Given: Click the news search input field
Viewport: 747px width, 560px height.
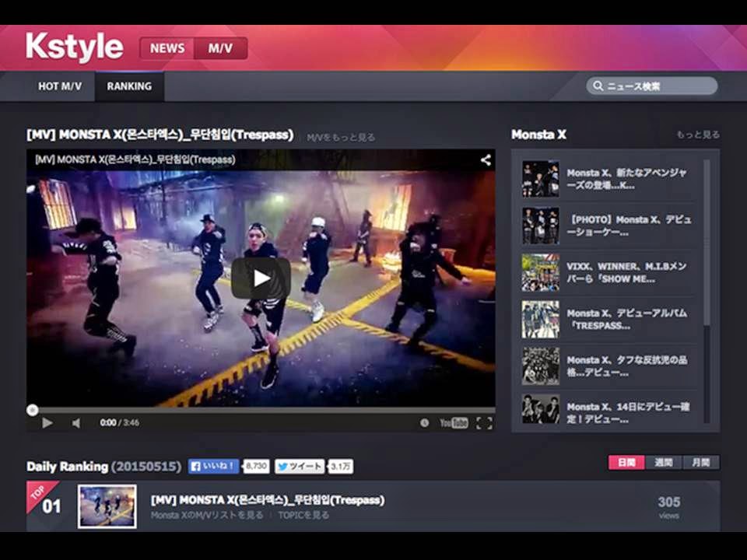Looking at the screenshot, I should pos(652,86).
